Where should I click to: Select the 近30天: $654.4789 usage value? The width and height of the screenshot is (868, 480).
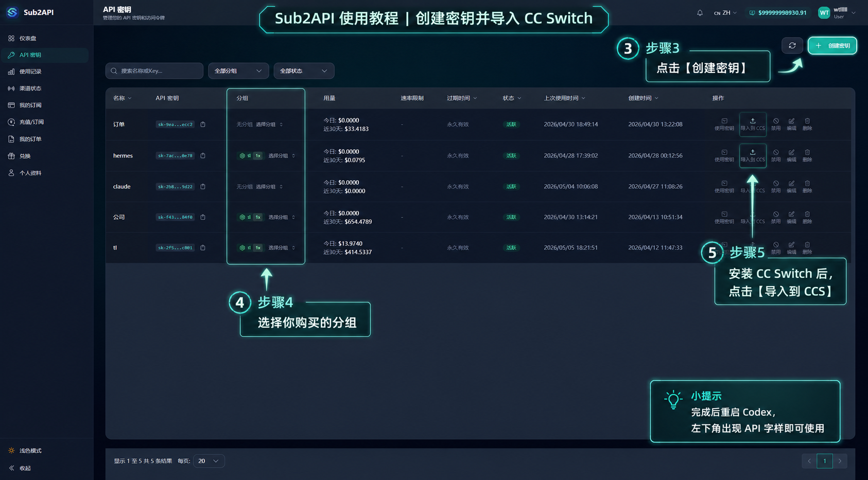coord(348,222)
